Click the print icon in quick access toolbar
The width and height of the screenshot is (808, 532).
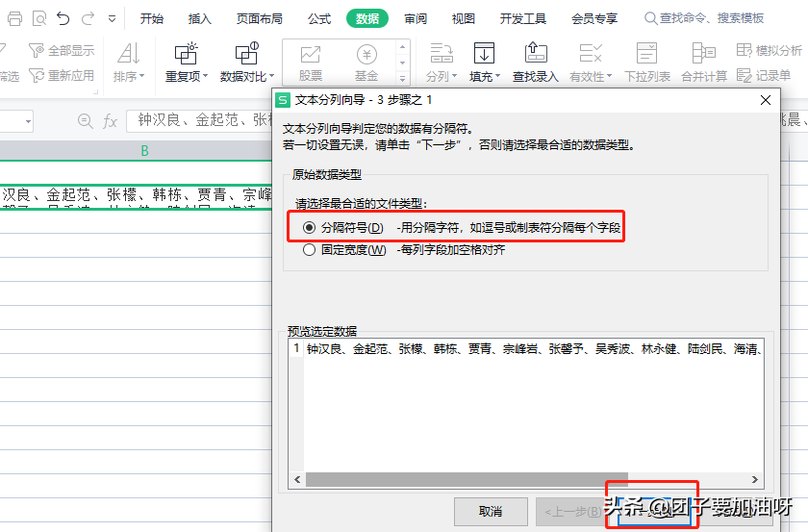tap(15, 19)
